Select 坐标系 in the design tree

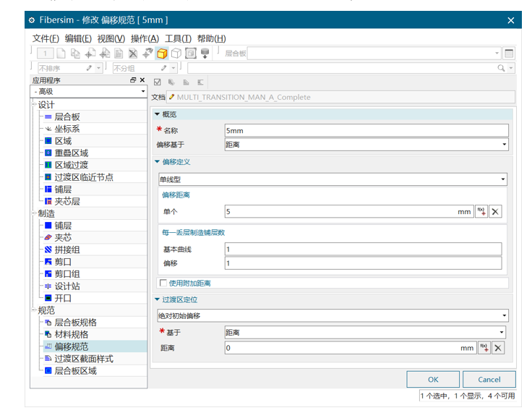pos(67,129)
